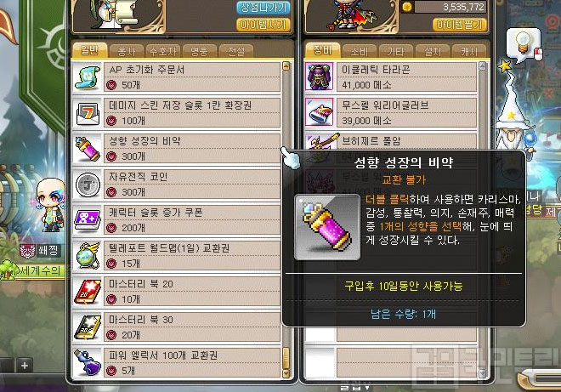Click the 데미지 스킨 slot expansion ticket icon
Screen dimensions: 561x392
[x=87, y=113]
